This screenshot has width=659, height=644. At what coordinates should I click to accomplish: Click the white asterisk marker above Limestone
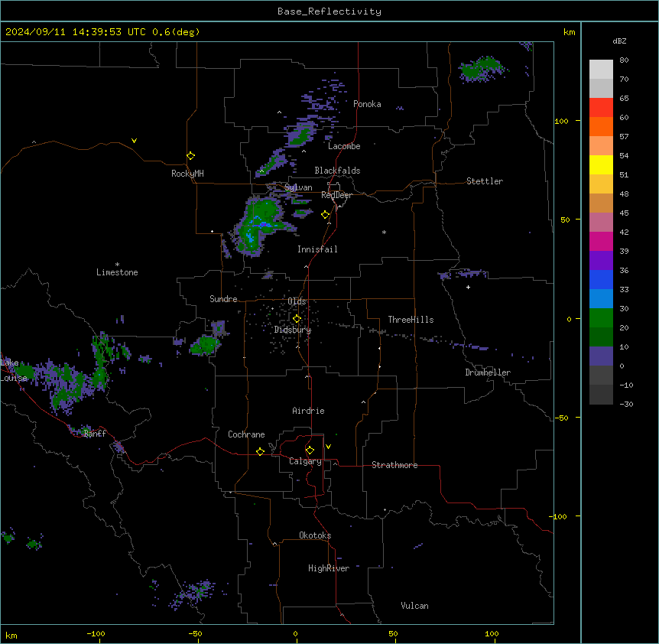click(117, 265)
